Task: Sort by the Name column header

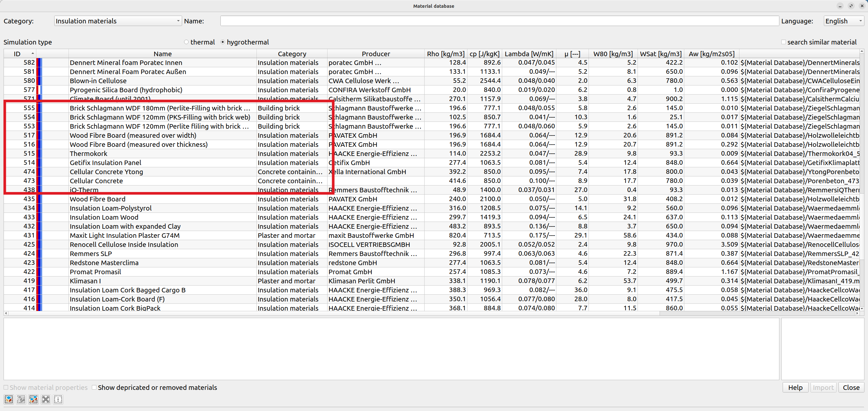Action: click(x=162, y=54)
